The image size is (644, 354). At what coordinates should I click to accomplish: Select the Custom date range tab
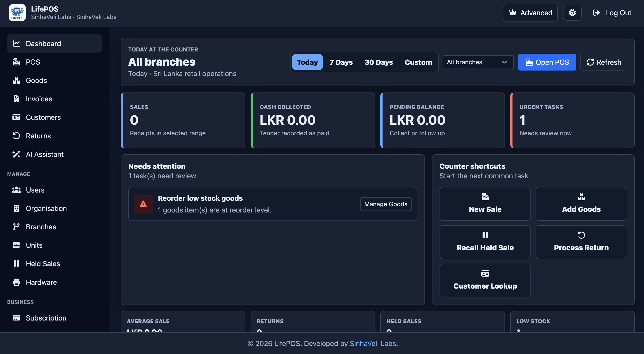click(x=418, y=62)
